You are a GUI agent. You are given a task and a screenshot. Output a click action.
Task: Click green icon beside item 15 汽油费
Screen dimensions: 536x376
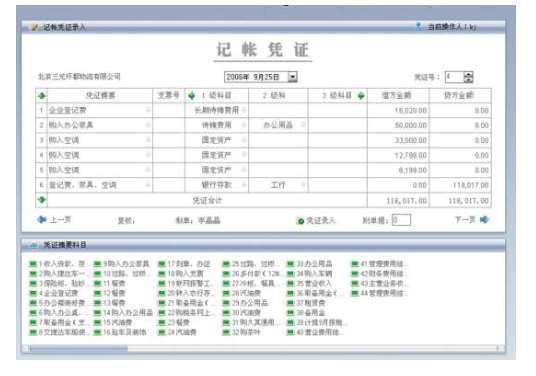click(x=97, y=322)
